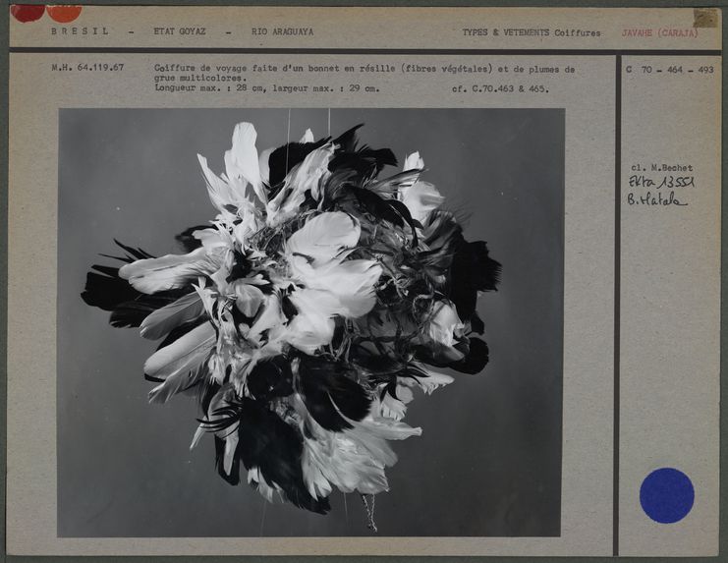Click the brown tape mark in top-right corner

[x=705, y=17]
